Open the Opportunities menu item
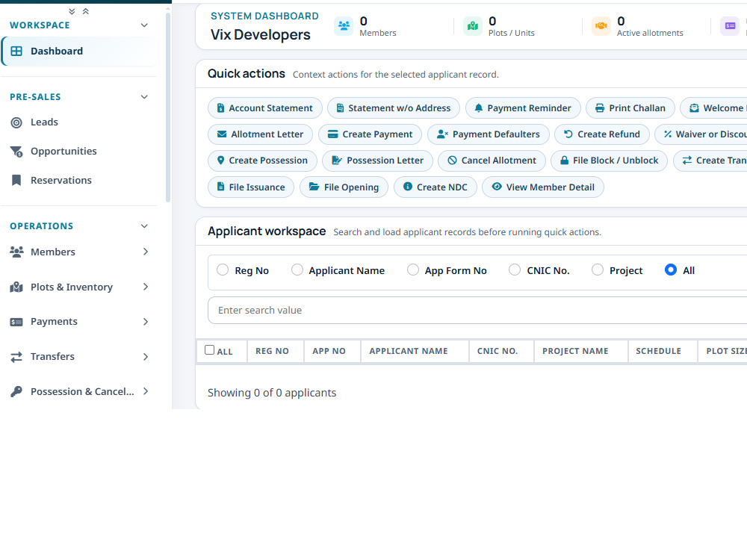This screenshot has height=560, width=747. tap(79, 152)
